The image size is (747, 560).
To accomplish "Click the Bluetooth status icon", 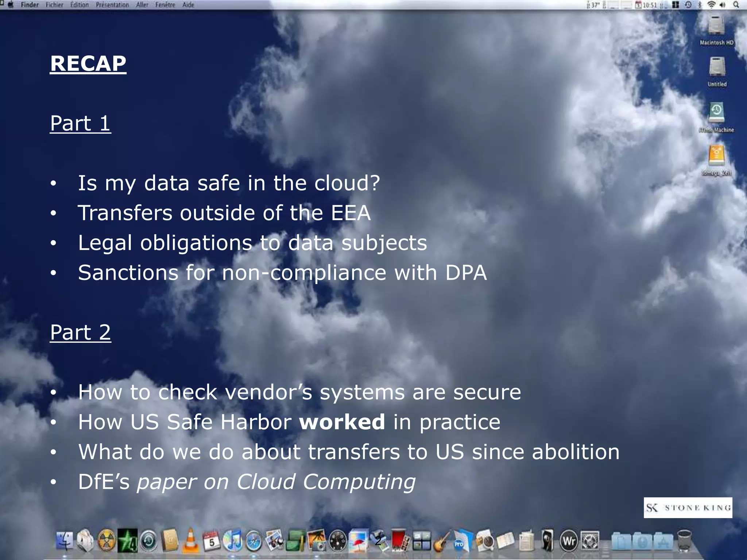I will point(700,5).
